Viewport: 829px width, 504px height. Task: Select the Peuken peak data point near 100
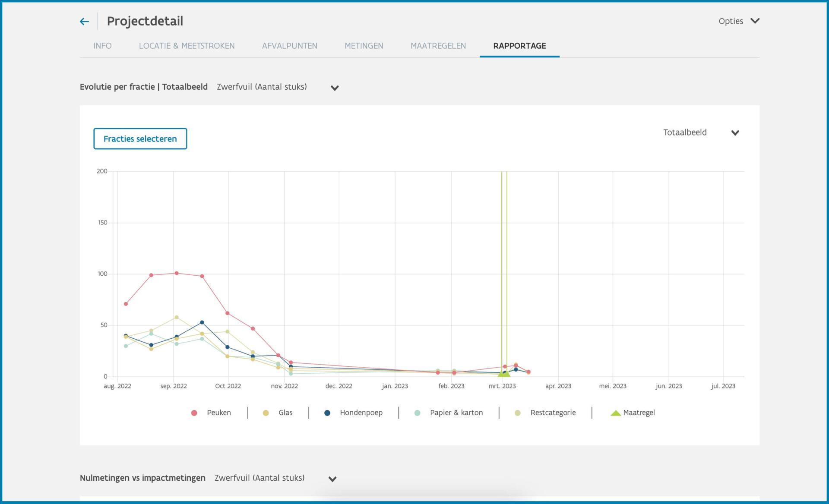tap(176, 273)
